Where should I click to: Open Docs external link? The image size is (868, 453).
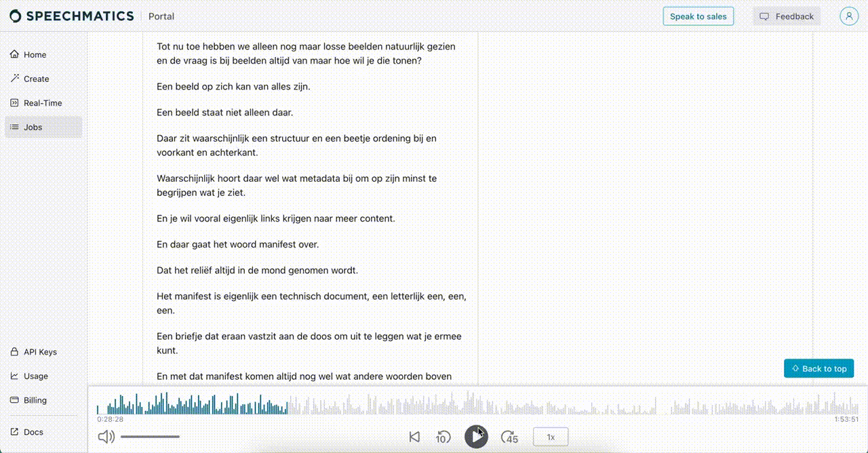pos(33,432)
